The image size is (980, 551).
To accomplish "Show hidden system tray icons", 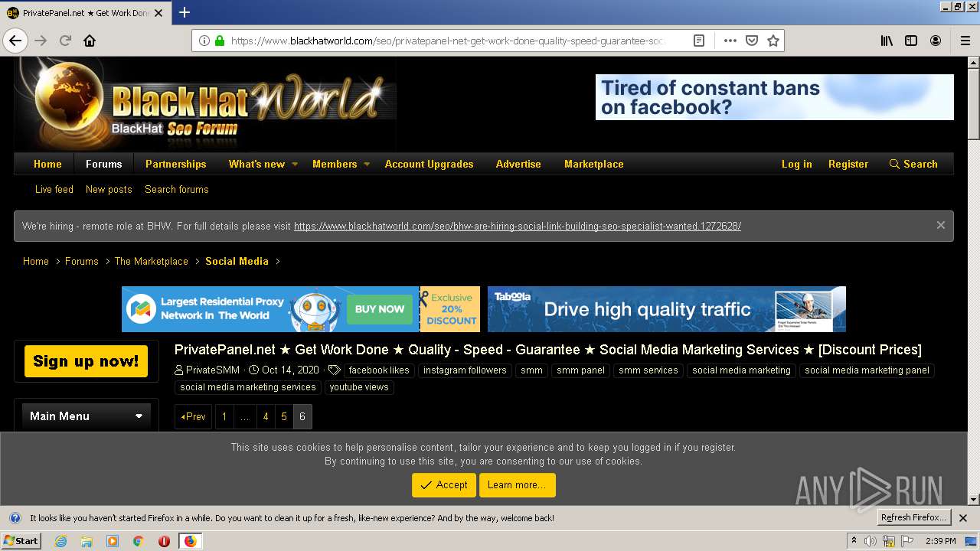I will point(854,541).
